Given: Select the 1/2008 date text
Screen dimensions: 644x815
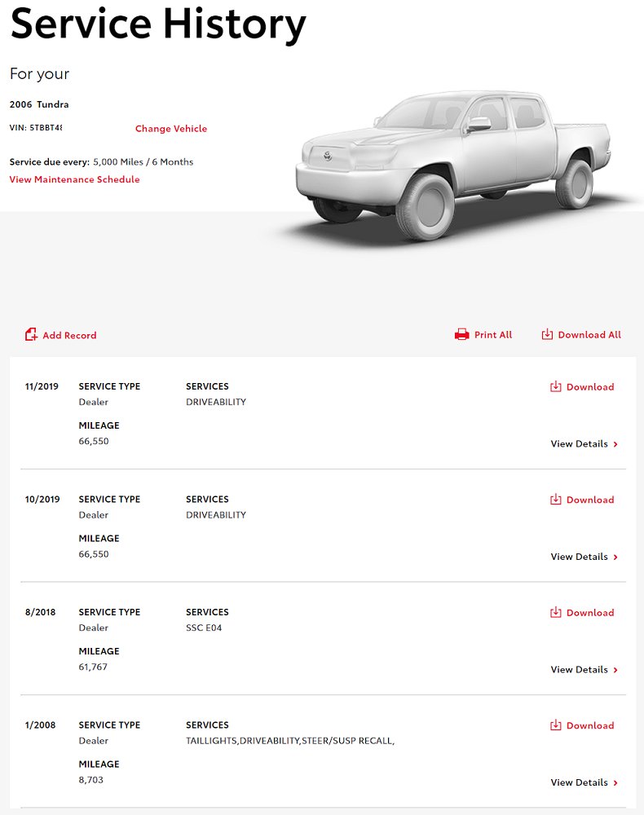Looking at the screenshot, I should pyautogui.click(x=40, y=725).
